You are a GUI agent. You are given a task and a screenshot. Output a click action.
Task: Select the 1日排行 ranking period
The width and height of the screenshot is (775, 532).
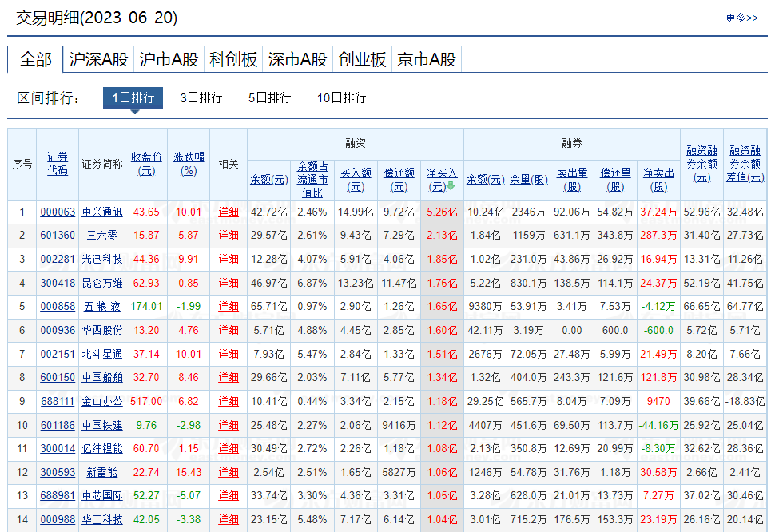click(x=133, y=97)
